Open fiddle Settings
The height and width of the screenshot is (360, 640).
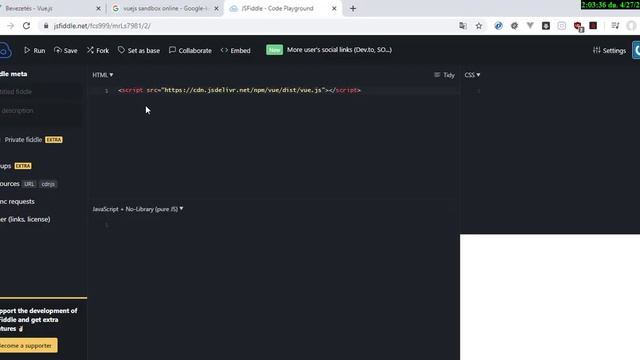coord(609,50)
